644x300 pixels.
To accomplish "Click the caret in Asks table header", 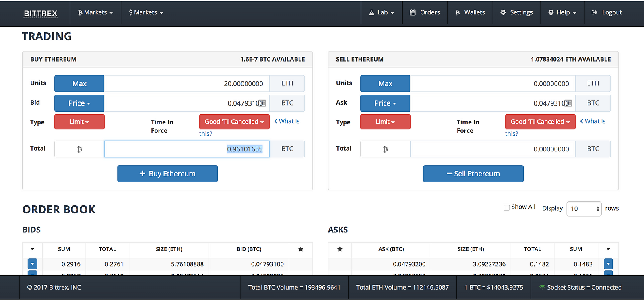I will (x=608, y=249).
